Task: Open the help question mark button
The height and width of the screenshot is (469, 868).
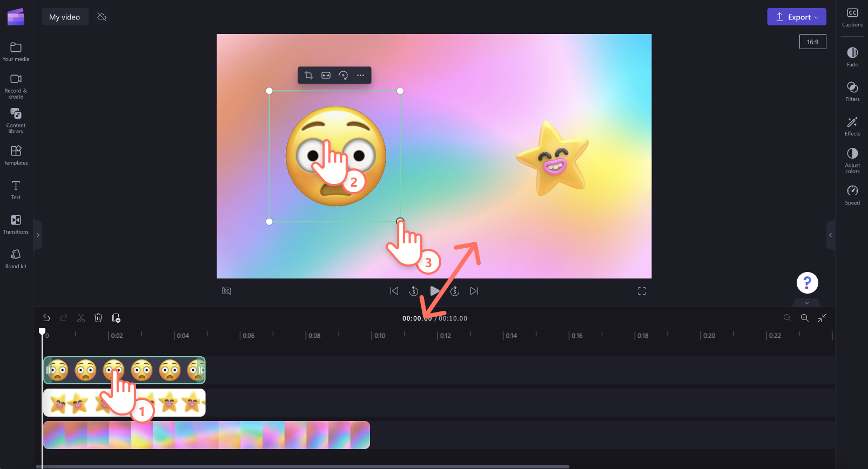Action: (x=807, y=282)
